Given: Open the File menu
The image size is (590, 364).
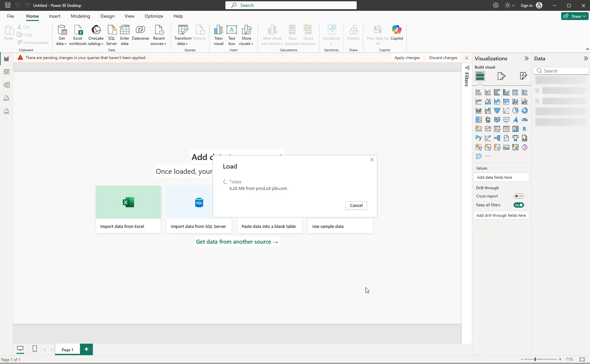Looking at the screenshot, I should pos(11,16).
